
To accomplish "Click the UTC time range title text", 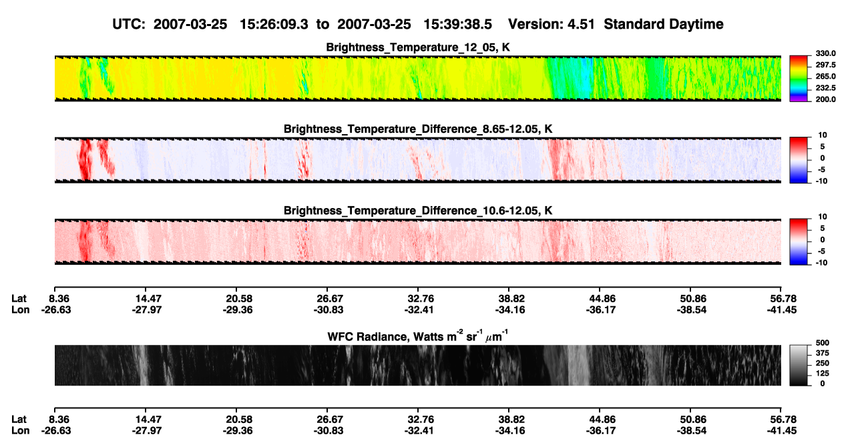I will coord(302,24).
